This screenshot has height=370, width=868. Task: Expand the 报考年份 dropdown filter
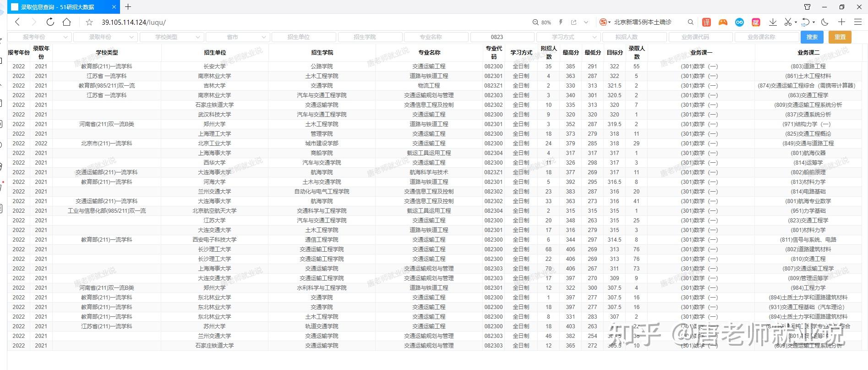(x=39, y=37)
